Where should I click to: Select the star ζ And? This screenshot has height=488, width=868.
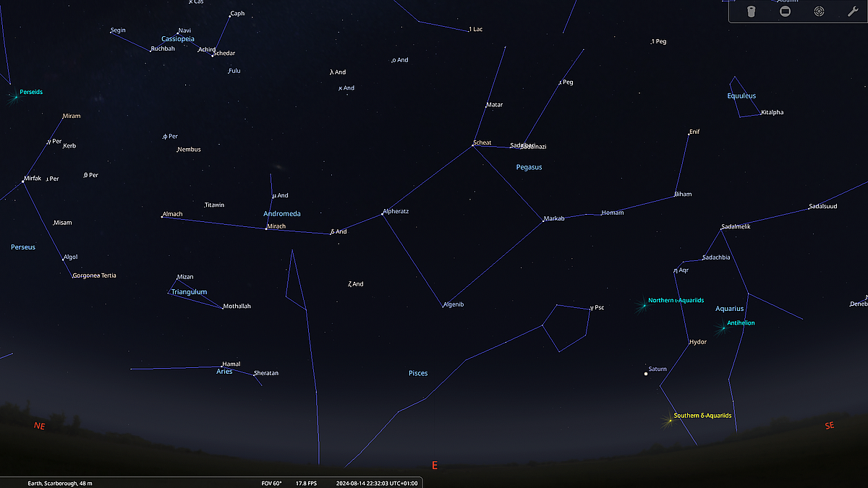pos(349,285)
